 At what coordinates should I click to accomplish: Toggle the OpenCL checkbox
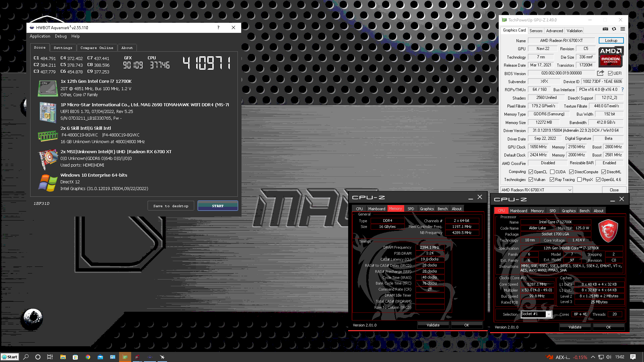pos(531,172)
